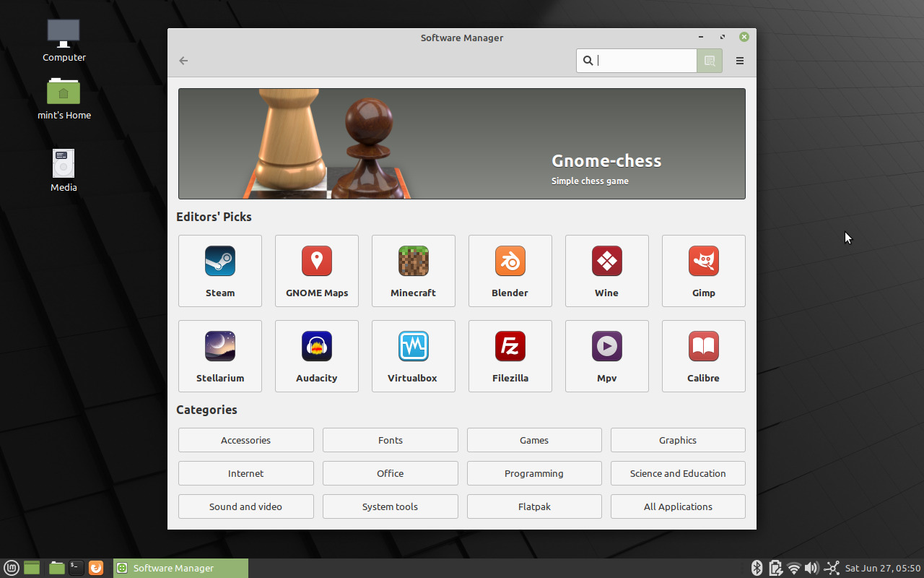
Task: Open the Steam app tile
Action: coord(220,271)
